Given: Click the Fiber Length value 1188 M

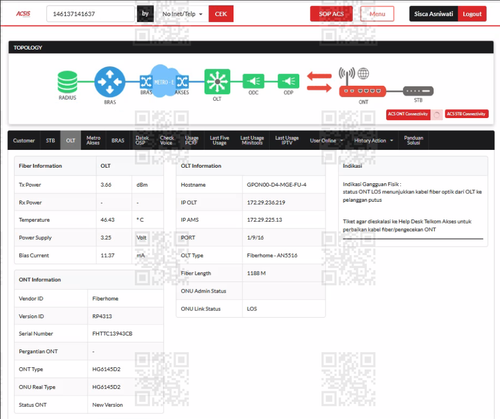Looking at the screenshot, I should pyautogui.click(x=256, y=273).
